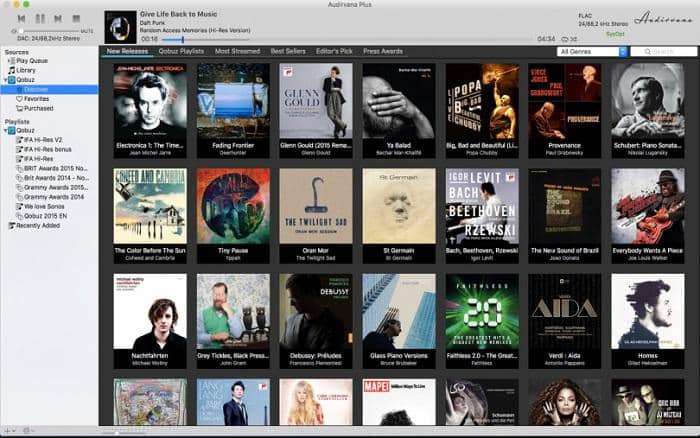The width and height of the screenshot is (700, 438).
Task: Open the Grammy Awards 2014 playlist
Action: (x=54, y=197)
